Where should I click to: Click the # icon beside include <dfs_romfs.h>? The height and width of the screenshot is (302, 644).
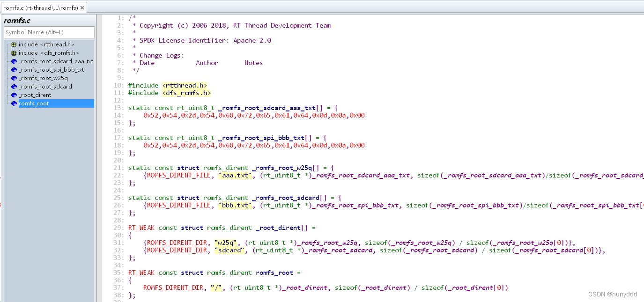(14, 53)
